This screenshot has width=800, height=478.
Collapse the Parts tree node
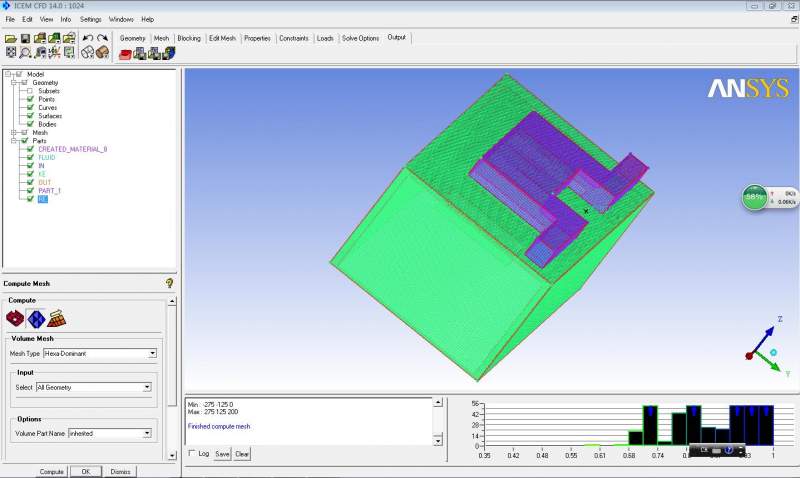pyautogui.click(x=14, y=141)
